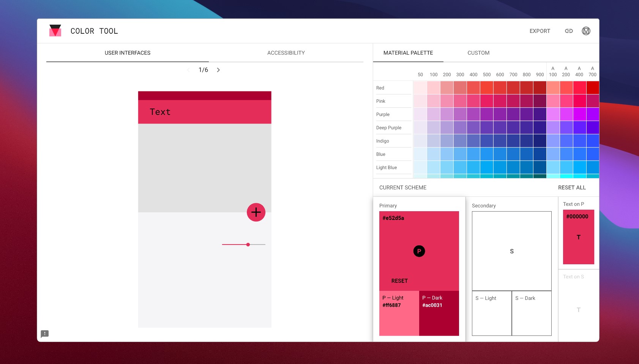Click the Color Tool triangle logo
The width and height of the screenshot is (639, 364).
(55, 31)
